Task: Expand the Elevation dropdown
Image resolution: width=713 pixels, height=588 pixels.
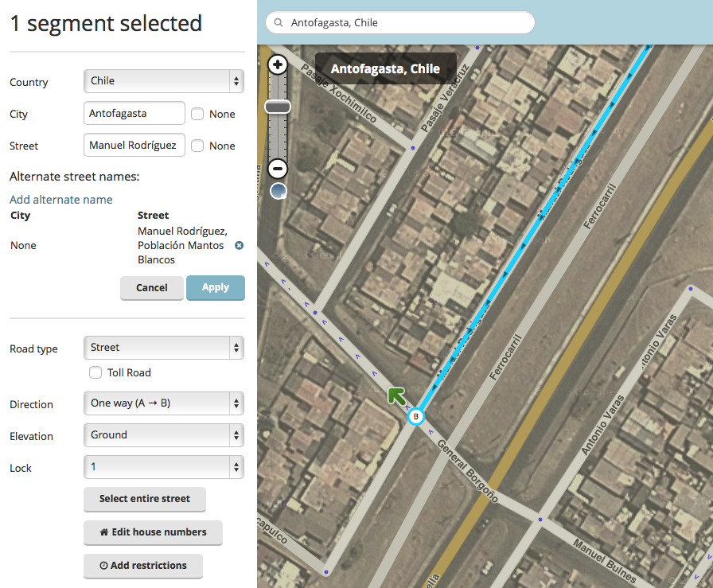Action: (x=163, y=435)
